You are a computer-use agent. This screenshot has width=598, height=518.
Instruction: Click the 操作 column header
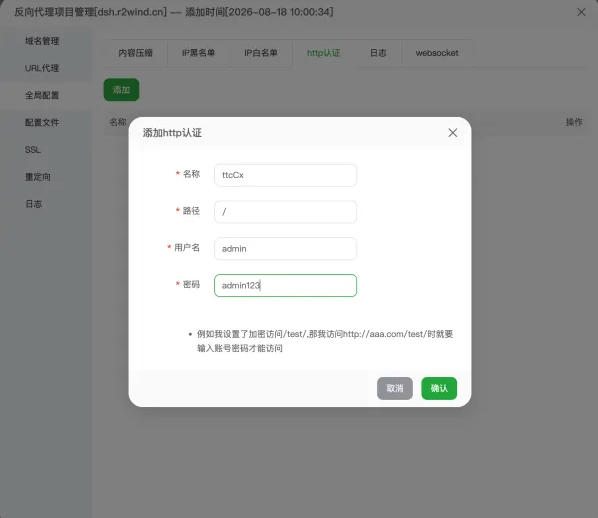(x=574, y=122)
